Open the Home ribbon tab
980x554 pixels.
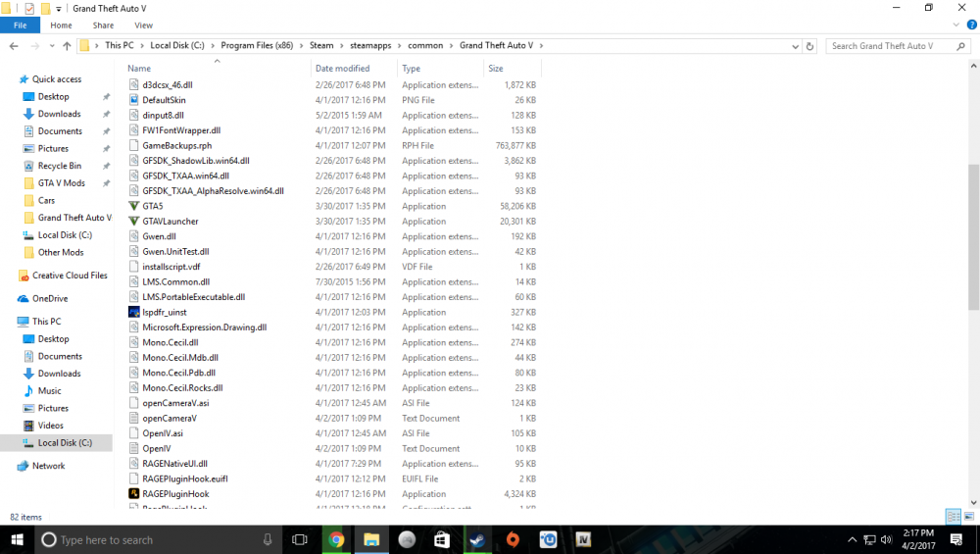pyautogui.click(x=61, y=25)
